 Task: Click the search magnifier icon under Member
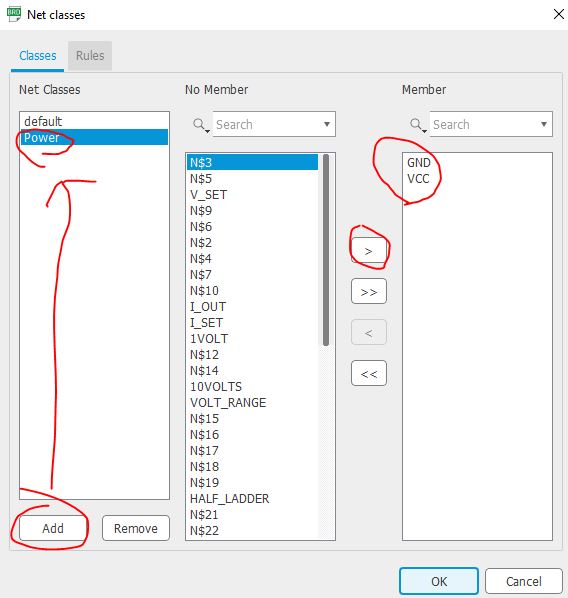point(417,125)
